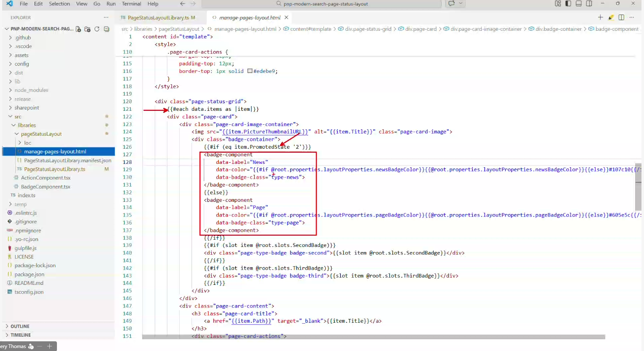Viewport: 644px width, 351px height.
Task: Open the {{item.Path}} href link
Action: (251, 321)
